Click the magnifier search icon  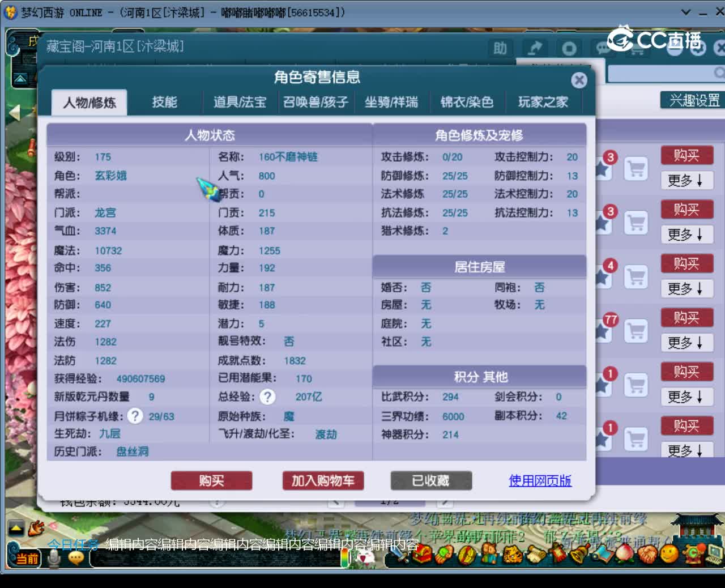click(719, 73)
